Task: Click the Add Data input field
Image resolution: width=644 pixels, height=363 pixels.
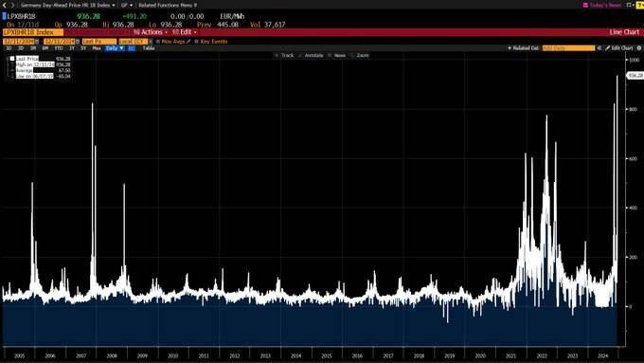Action: (568, 48)
